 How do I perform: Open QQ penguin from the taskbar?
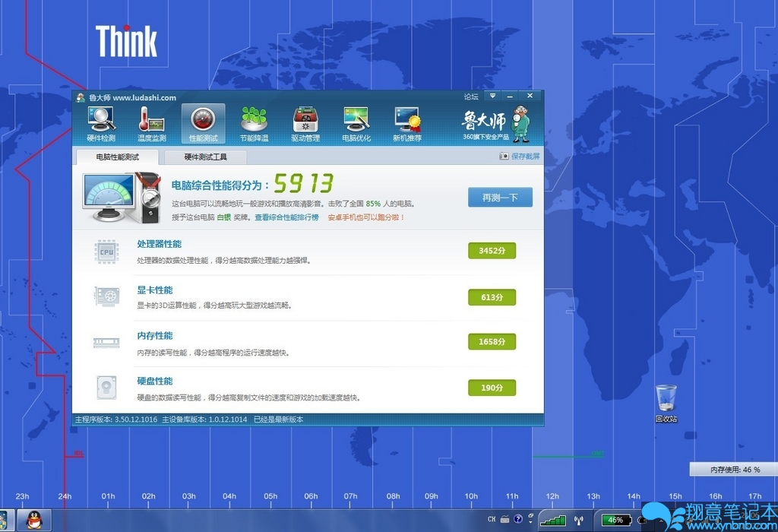tap(34, 520)
